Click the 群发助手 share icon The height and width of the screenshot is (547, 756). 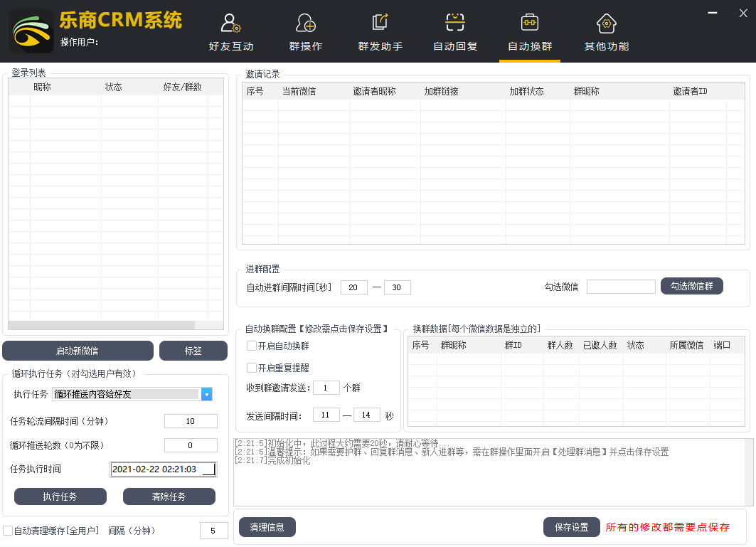pyautogui.click(x=380, y=22)
